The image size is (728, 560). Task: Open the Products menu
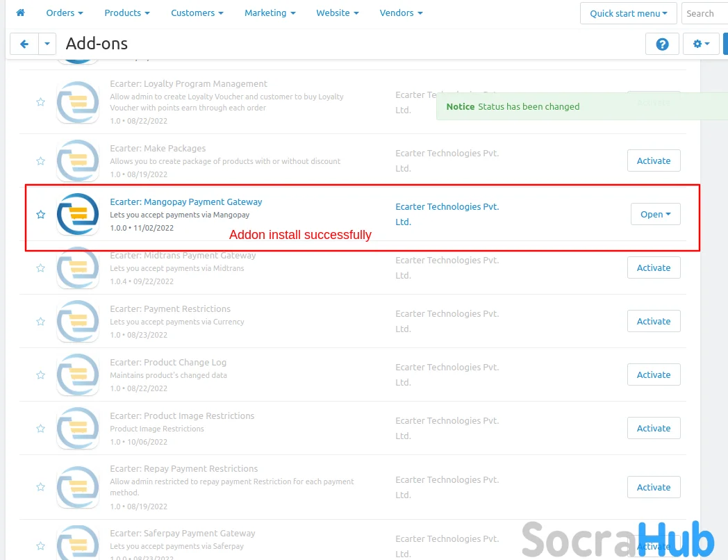(x=127, y=13)
